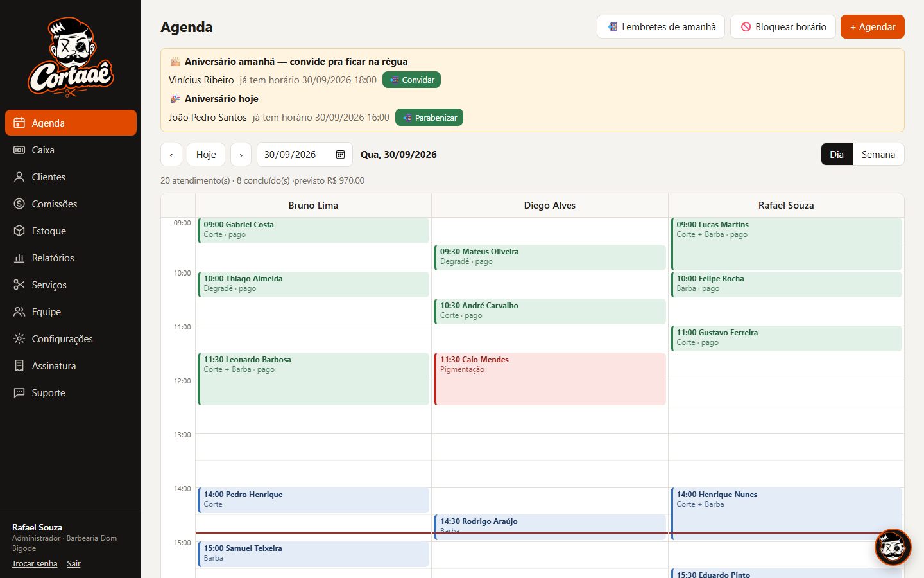Open the 09:30 Mateus Oliveira appointment
Image resolution: width=924 pixels, height=578 pixels.
point(550,258)
